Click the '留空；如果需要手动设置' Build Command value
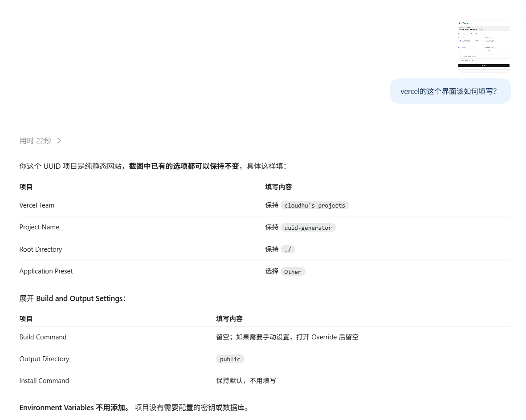This screenshot has width=526, height=420. point(287,337)
